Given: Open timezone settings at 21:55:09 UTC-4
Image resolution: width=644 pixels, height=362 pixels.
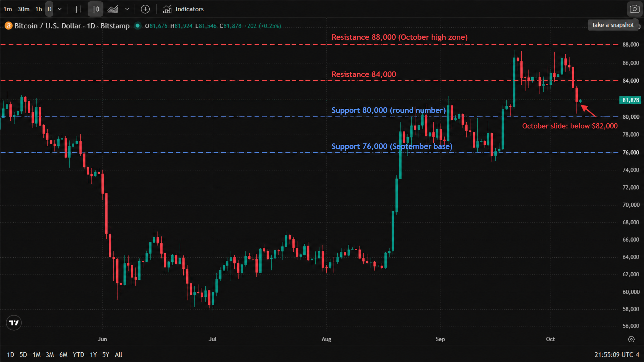Looking at the screenshot, I should pos(616,355).
